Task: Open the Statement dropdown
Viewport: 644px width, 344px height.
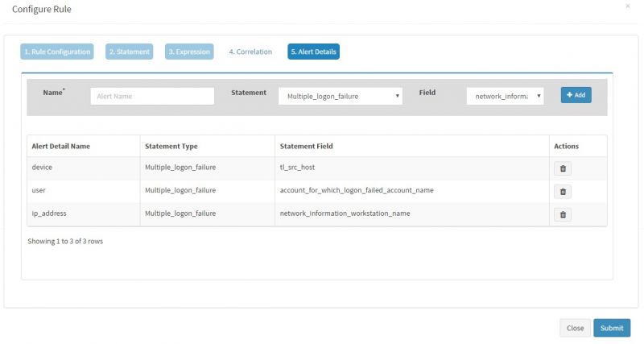Action: click(340, 96)
